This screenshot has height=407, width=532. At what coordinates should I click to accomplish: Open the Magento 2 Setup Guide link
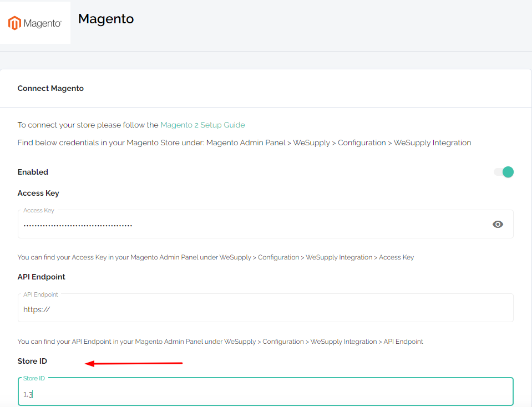pyautogui.click(x=202, y=125)
